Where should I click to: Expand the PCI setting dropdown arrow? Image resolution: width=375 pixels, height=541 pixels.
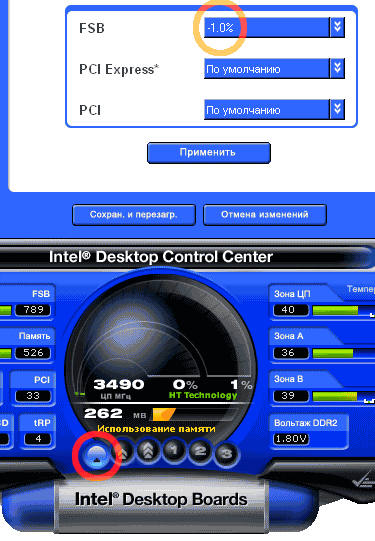(337, 110)
